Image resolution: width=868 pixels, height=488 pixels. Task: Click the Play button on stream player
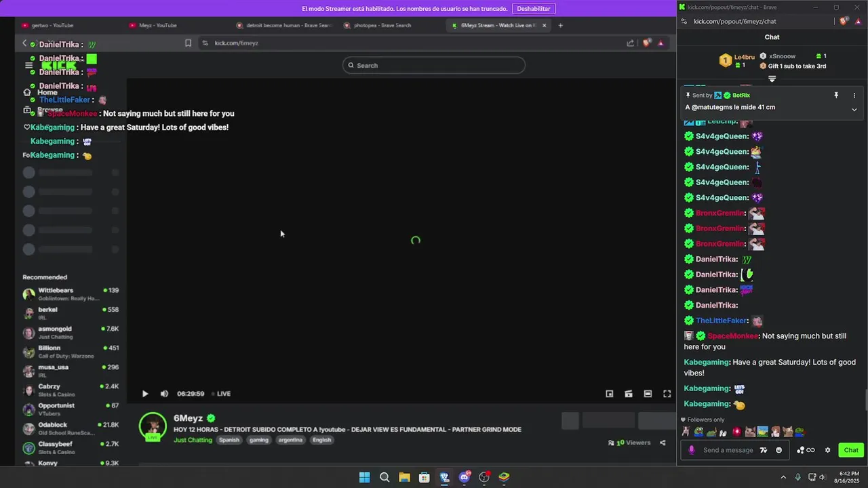click(x=145, y=394)
